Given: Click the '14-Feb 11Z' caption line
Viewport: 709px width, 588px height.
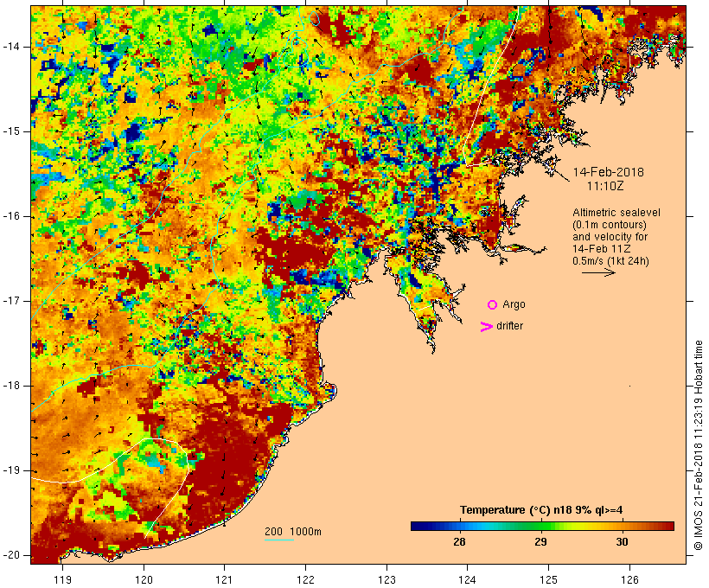Looking at the screenshot, I should pyautogui.click(x=602, y=249).
